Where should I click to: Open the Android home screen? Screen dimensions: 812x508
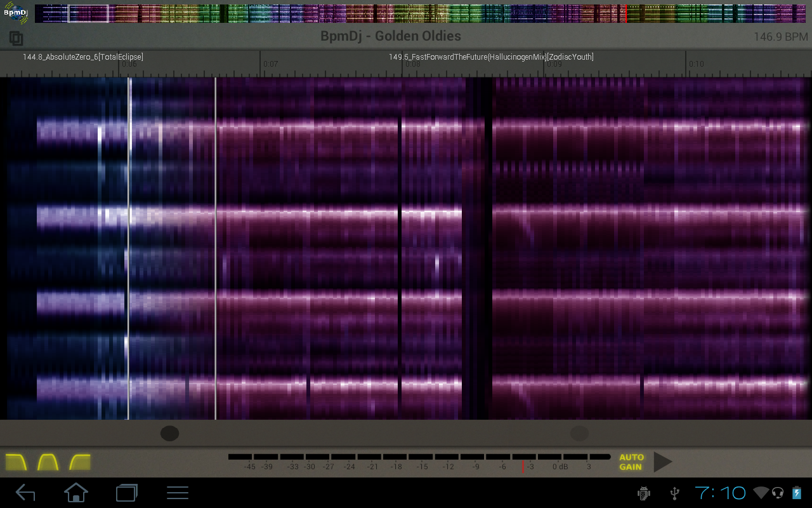tap(75, 492)
